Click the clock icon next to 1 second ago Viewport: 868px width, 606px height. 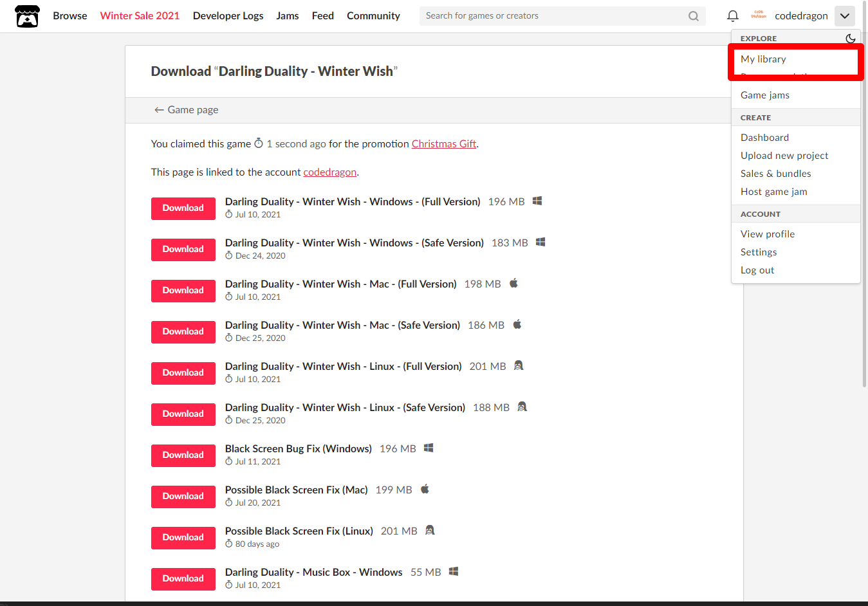click(x=259, y=143)
